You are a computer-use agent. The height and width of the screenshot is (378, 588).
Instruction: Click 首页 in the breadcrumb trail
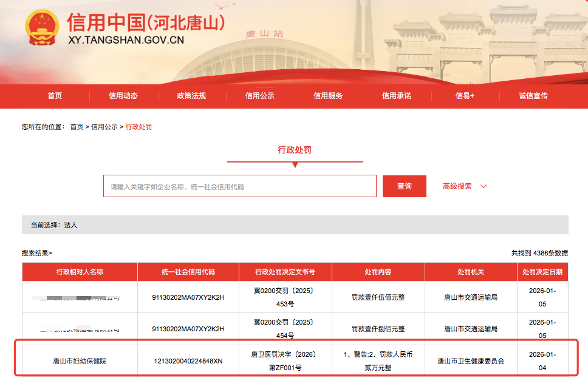pyautogui.click(x=77, y=127)
